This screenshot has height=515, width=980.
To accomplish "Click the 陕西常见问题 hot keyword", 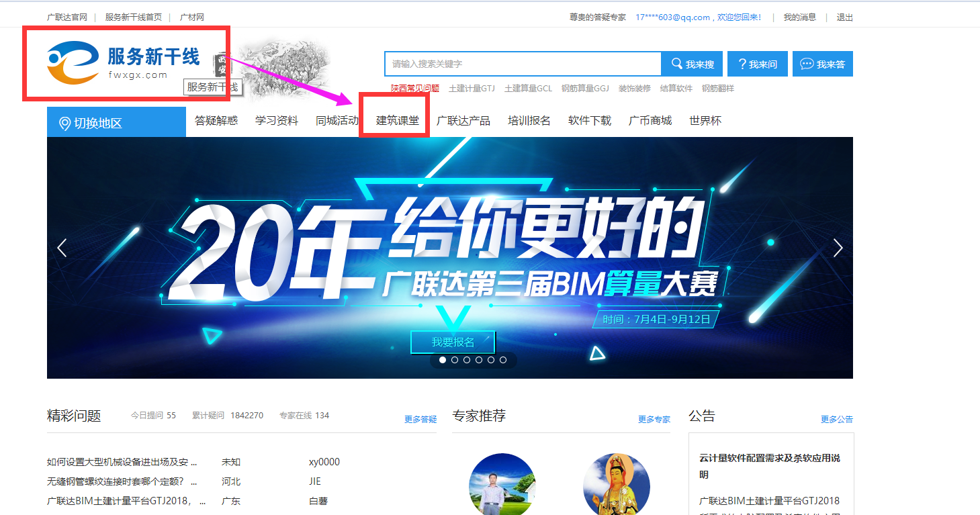I will 415,89.
